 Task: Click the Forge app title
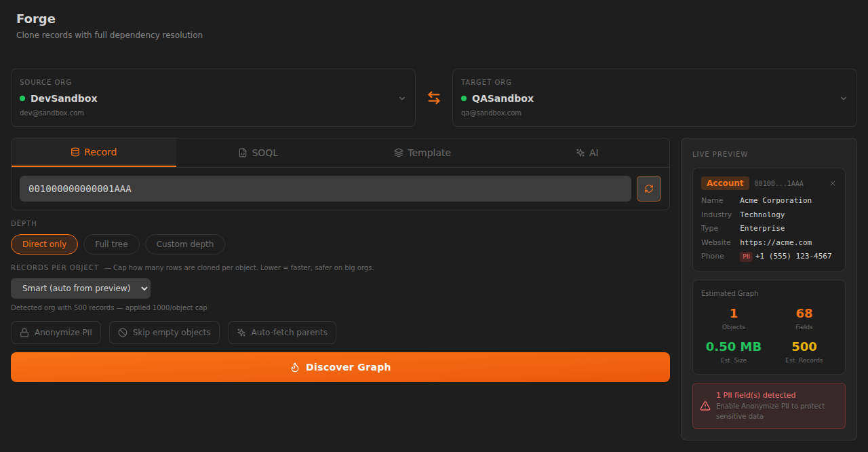pyautogui.click(x=36, y=19)
